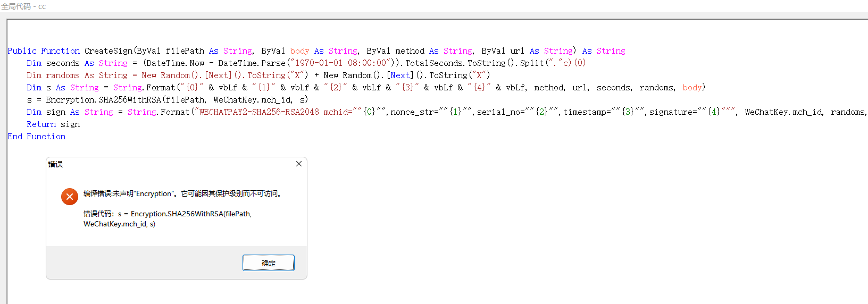Click Encryption.SHA256WithRSA call in code editor
The image size is (868, 304).
pos(130,100)
